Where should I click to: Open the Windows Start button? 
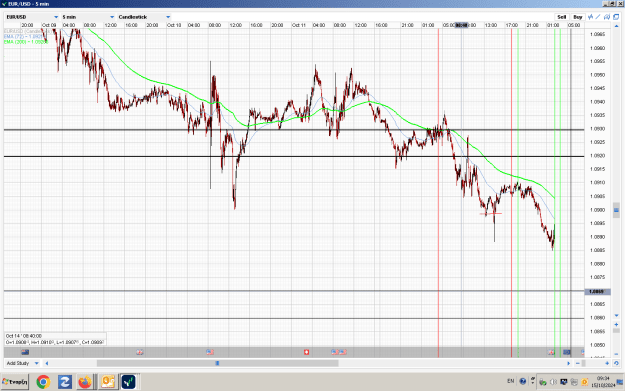coord(15,382)
